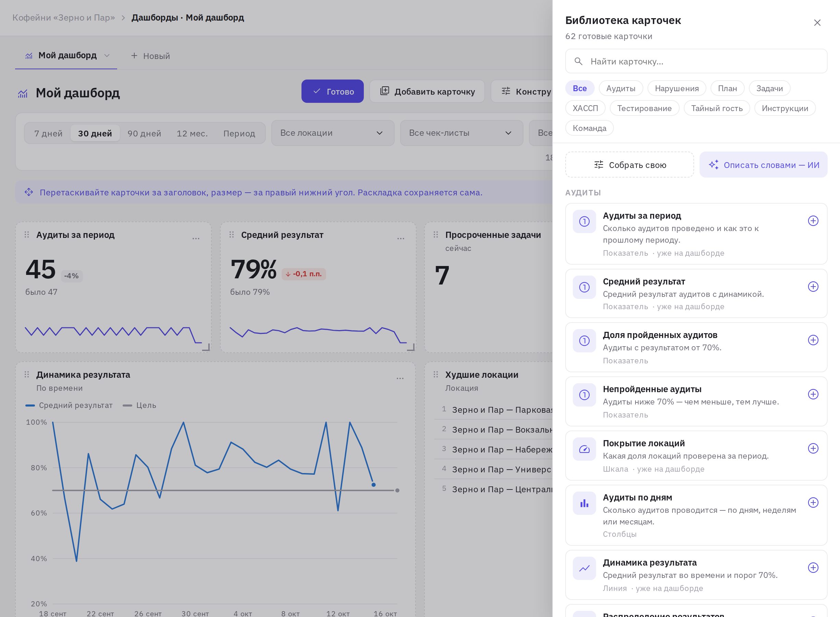Close the card library panel
This screenshot has height=617, width=840.
tap(817, 23)
